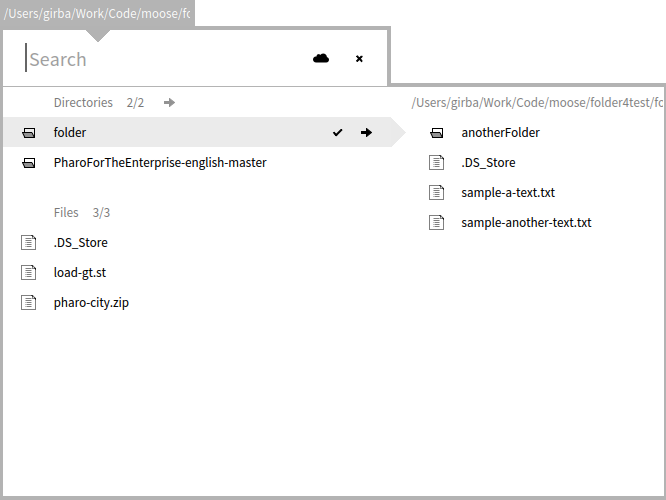666x500 pixels.
Task: Click the checkmark on the folder row
Action: pos(338,133)
